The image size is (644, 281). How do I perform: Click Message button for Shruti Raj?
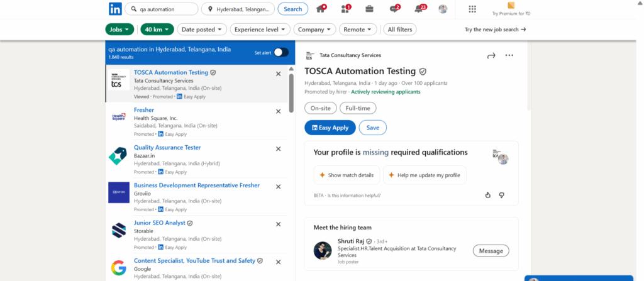pyautogui.click(x=491, y=251)
